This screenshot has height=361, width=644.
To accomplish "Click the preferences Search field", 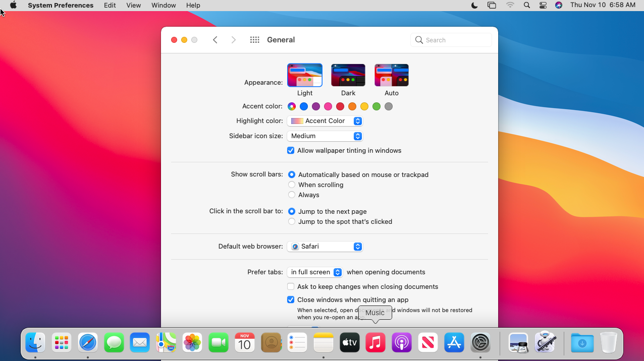I will (451, 40).
